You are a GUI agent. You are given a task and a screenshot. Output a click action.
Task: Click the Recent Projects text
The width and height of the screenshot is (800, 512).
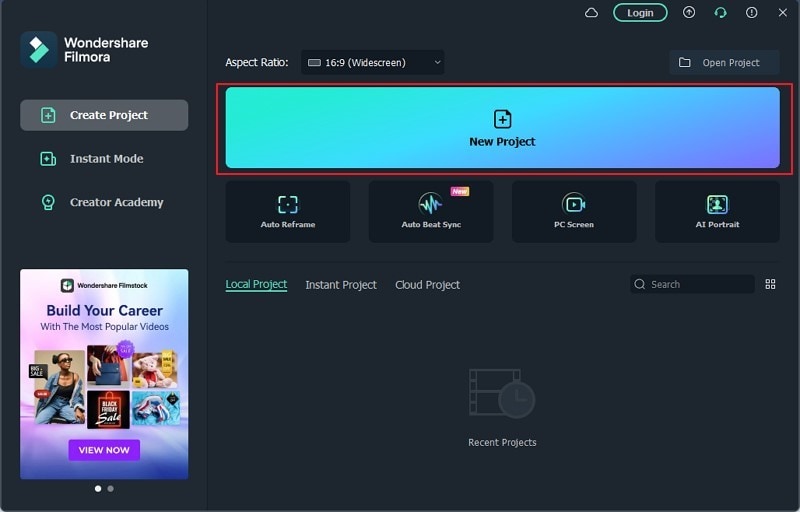tap(503, 443)
